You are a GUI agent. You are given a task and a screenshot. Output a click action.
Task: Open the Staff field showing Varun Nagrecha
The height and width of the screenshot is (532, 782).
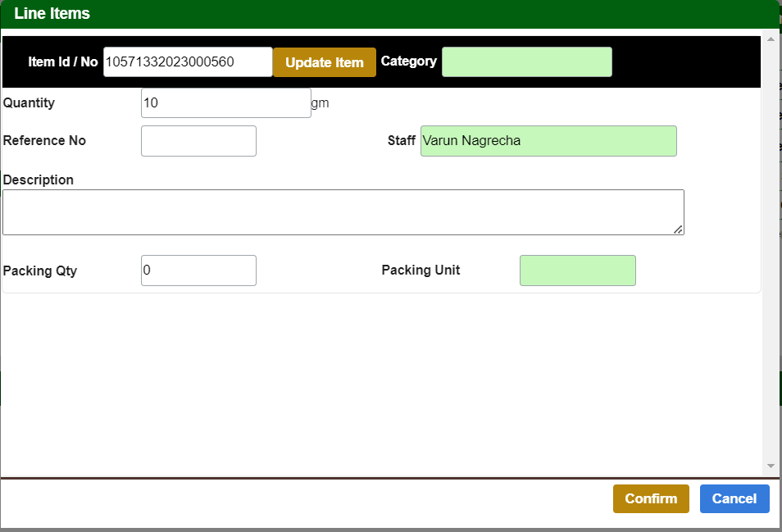tap(548, 141)
